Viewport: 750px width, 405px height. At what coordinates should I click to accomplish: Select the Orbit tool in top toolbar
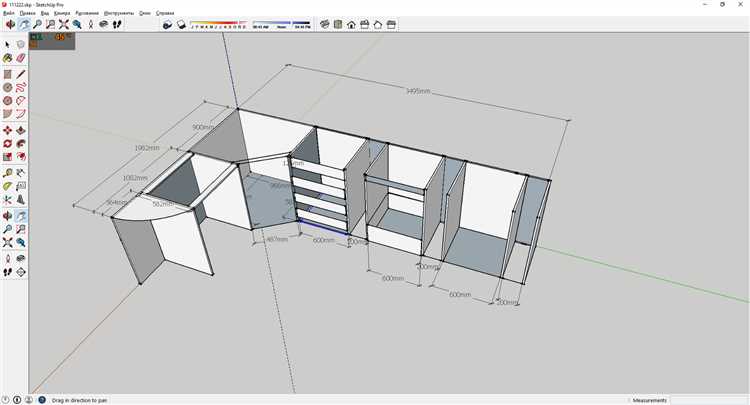(9, 24)
